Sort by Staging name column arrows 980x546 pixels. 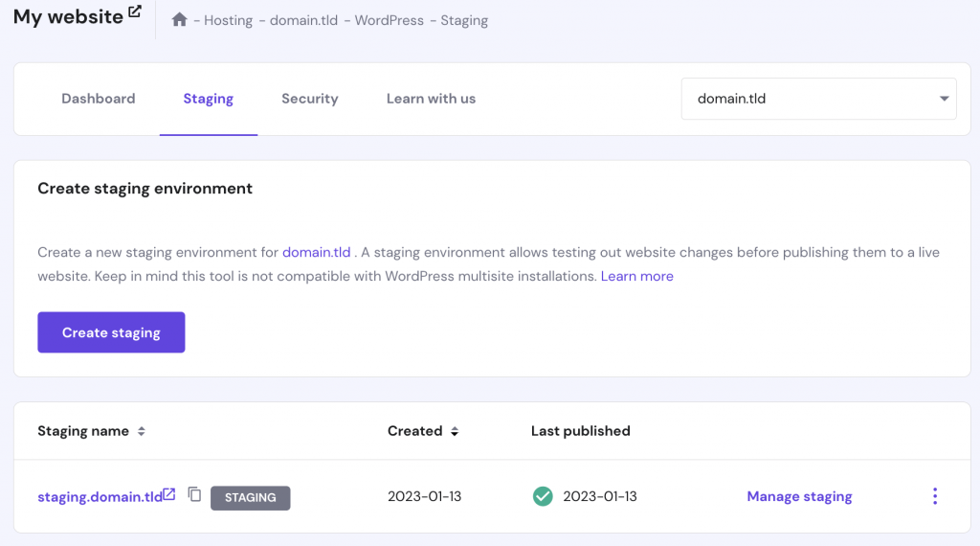click(x=142, y=432)
